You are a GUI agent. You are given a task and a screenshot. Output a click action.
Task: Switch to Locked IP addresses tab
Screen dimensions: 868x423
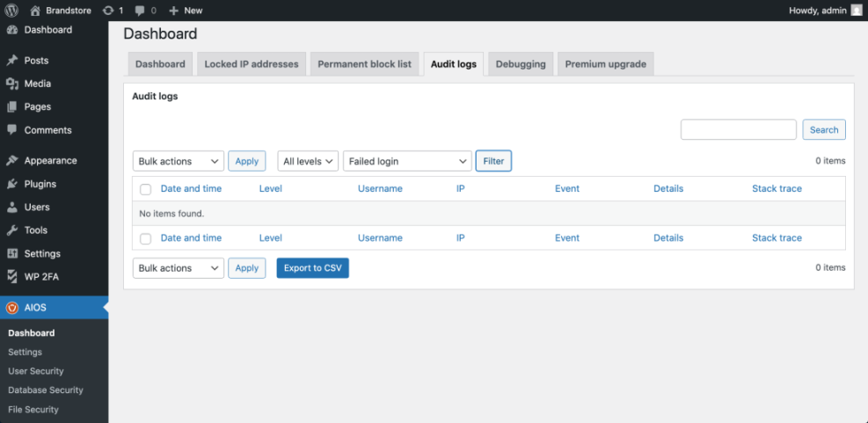(252, 63)
